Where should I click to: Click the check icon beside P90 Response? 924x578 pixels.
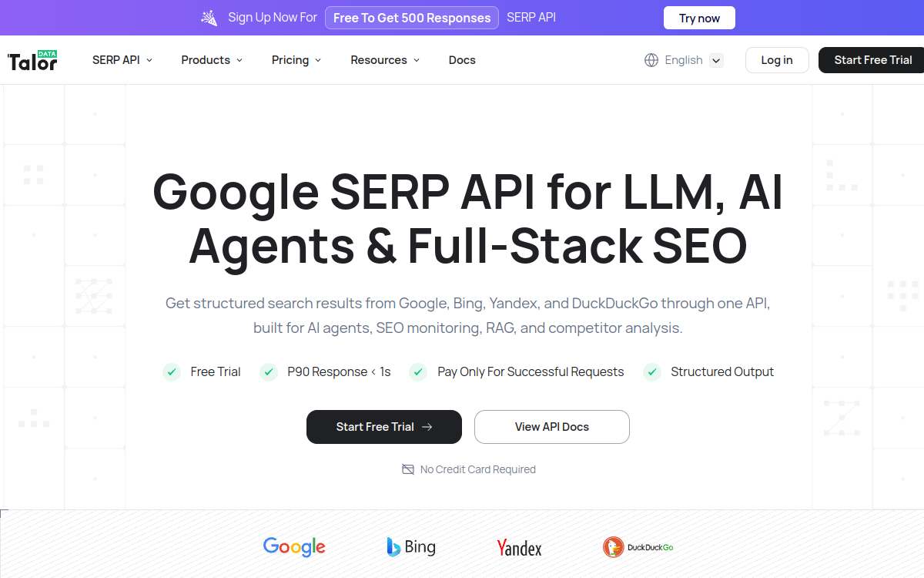click(x=268, y=372)
